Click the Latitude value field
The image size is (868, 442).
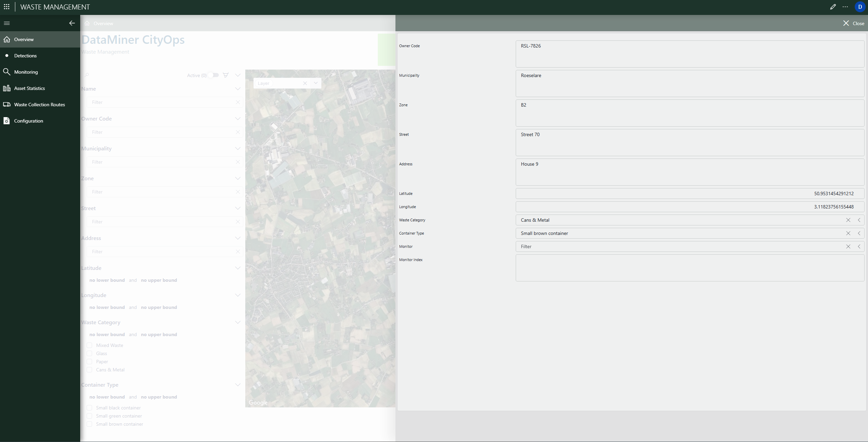click(x=690, y=194)
